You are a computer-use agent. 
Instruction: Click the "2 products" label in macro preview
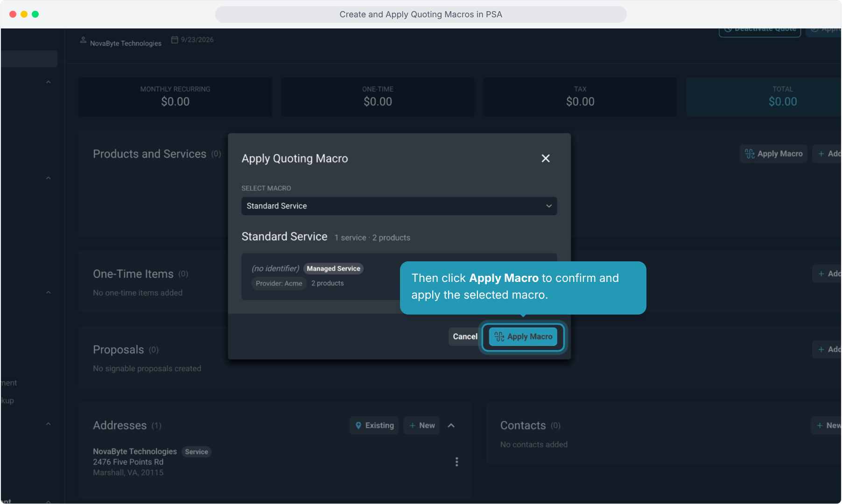tap(328, 284)
